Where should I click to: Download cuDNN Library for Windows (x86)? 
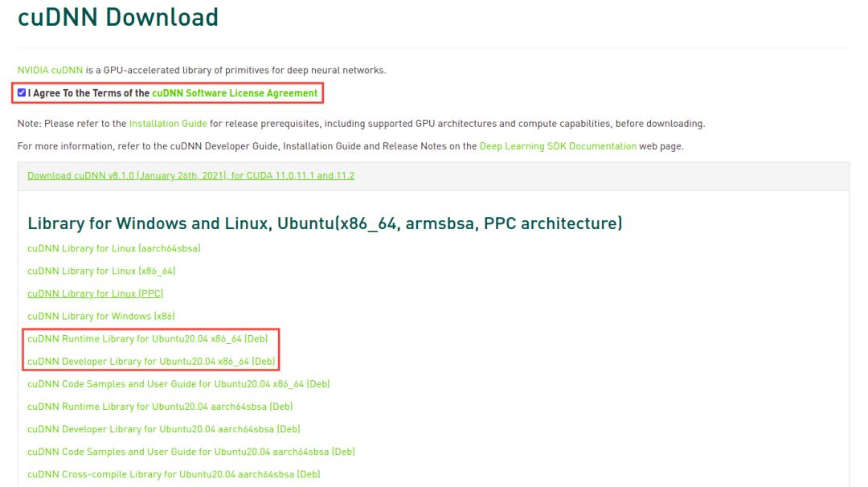click(x=100, y=316)
